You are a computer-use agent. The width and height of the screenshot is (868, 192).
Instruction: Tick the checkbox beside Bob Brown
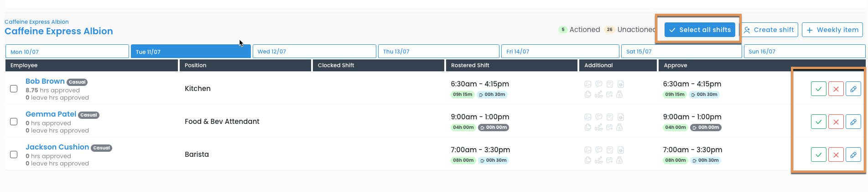pos(14,89)
